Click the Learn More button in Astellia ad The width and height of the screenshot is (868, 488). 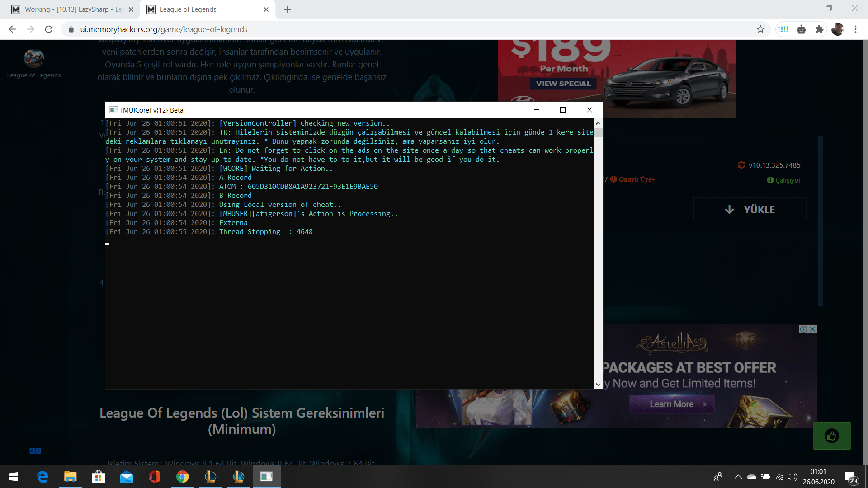tap(672, 404)
